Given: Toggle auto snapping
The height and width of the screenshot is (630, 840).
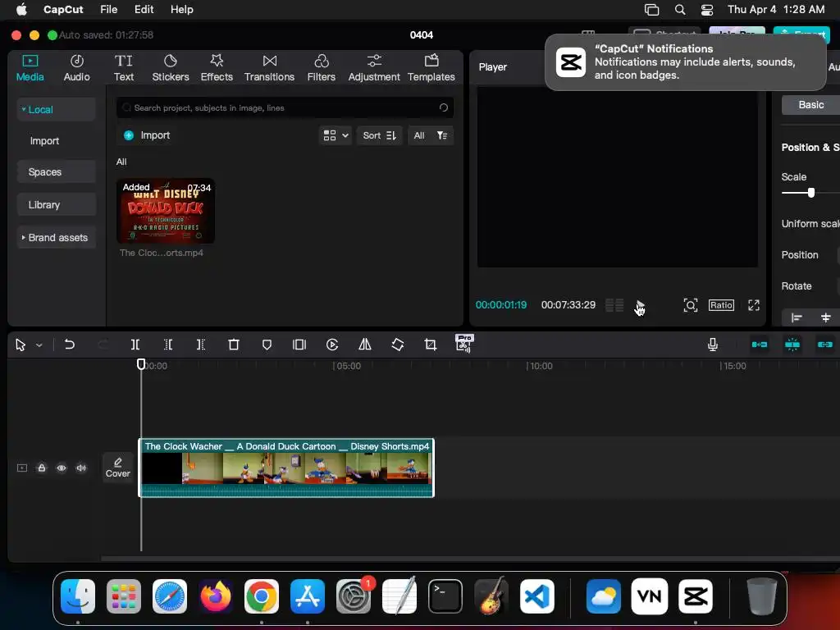Looking at the screenshot, I should pos(792,345).
